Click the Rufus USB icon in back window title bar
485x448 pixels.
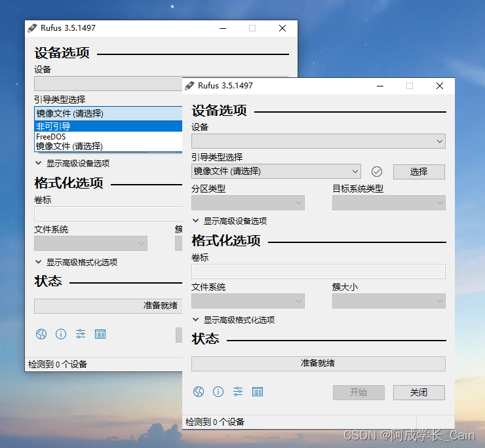(32, 28)
